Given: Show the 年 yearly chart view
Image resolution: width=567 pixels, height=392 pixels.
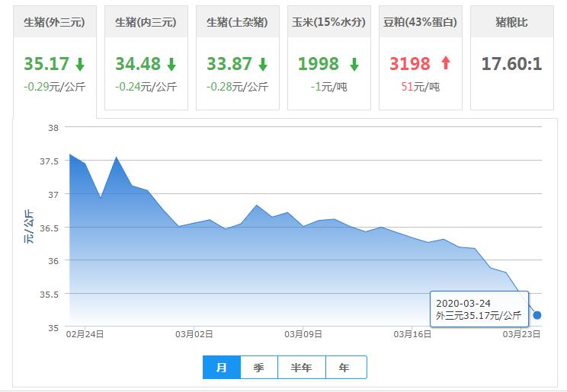Looking at the screenshot, I should 345,368.
